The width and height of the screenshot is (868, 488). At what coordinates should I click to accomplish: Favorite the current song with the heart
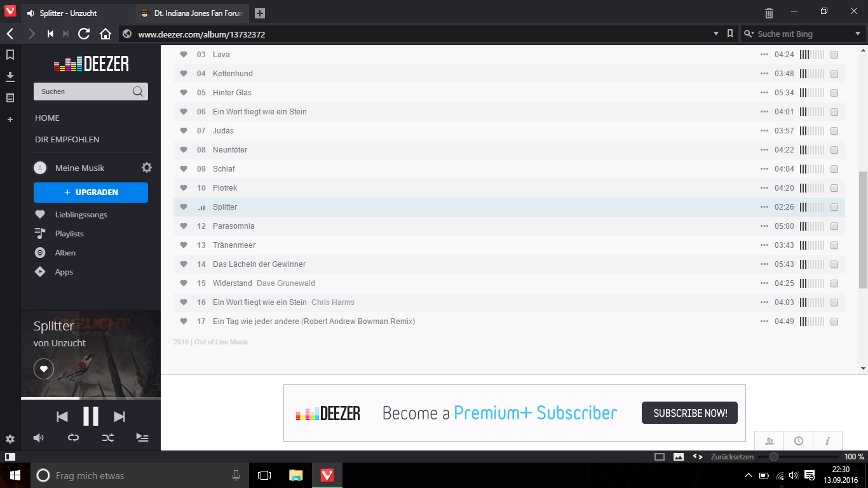[44, 369]
